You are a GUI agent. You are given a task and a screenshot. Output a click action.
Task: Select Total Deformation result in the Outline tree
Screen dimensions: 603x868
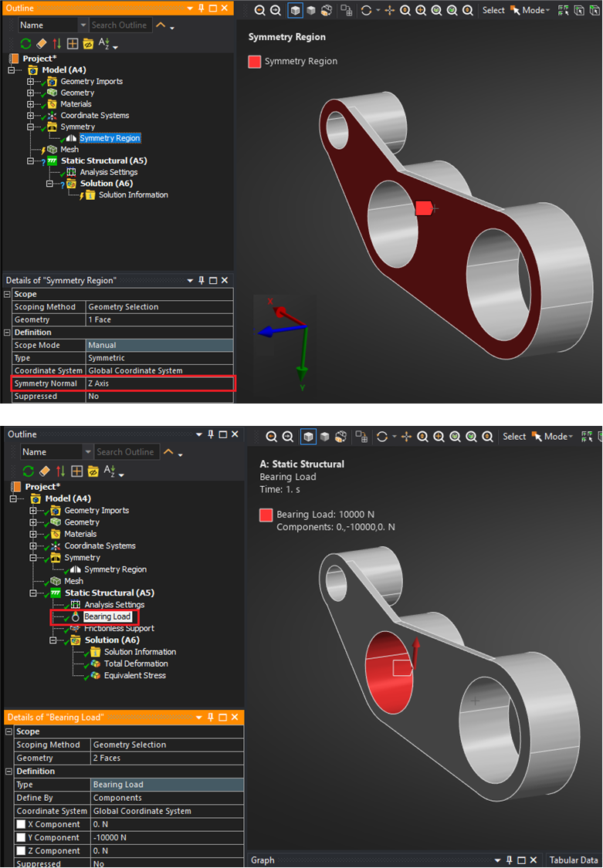136,664
